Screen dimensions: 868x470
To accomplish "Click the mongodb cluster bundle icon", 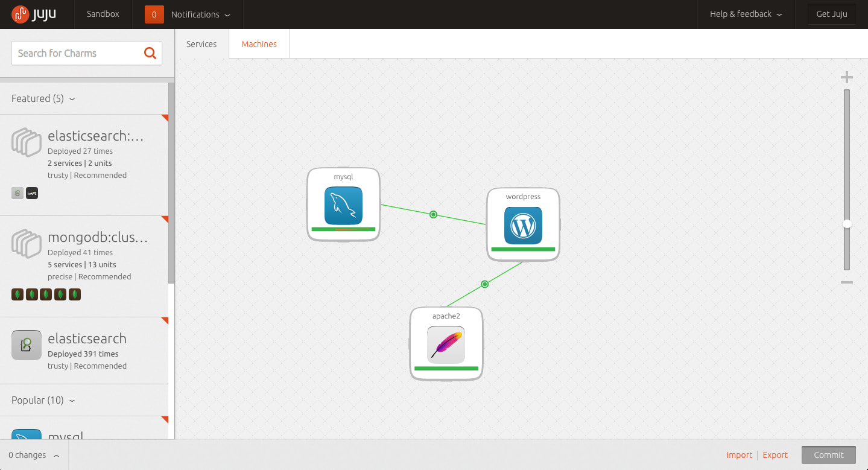I will click(26, 243).
